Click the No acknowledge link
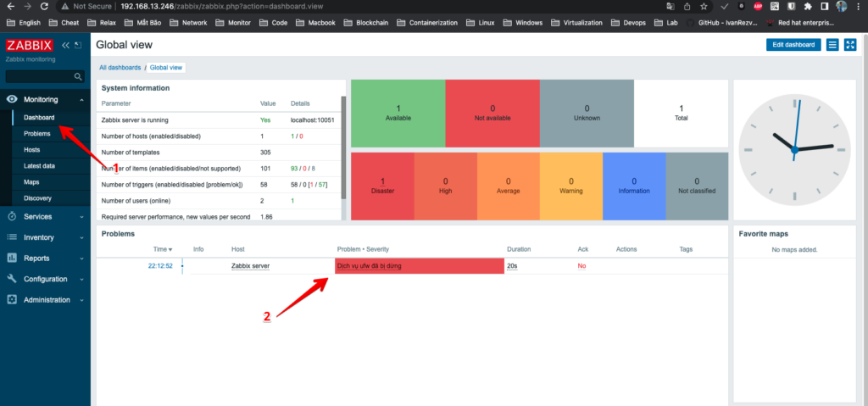 click(x=581, y=266)
